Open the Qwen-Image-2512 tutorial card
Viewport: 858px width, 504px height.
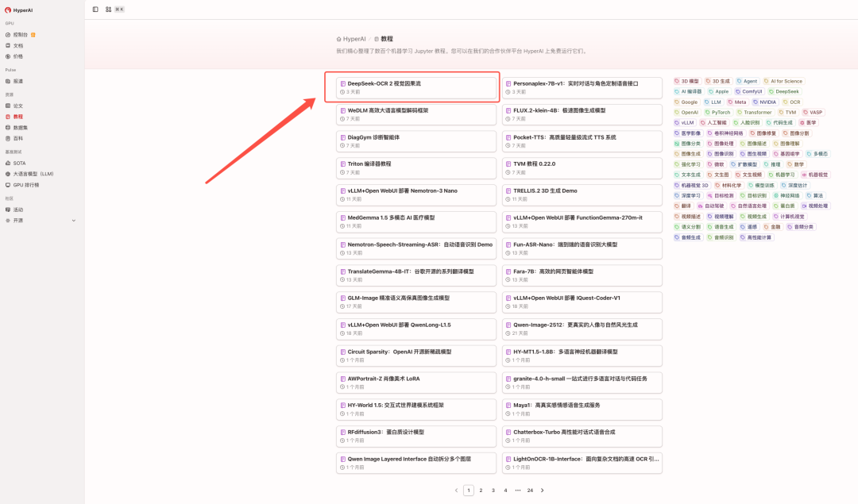click(x=582, y=329)
